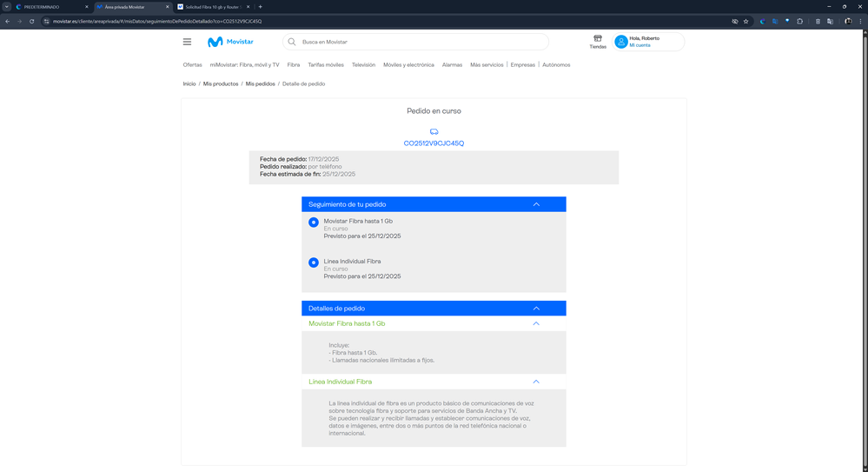Viewport: 868px width, 472px height.
Task: Open the user account avatar icon
Action: click(x=621, y=42)
